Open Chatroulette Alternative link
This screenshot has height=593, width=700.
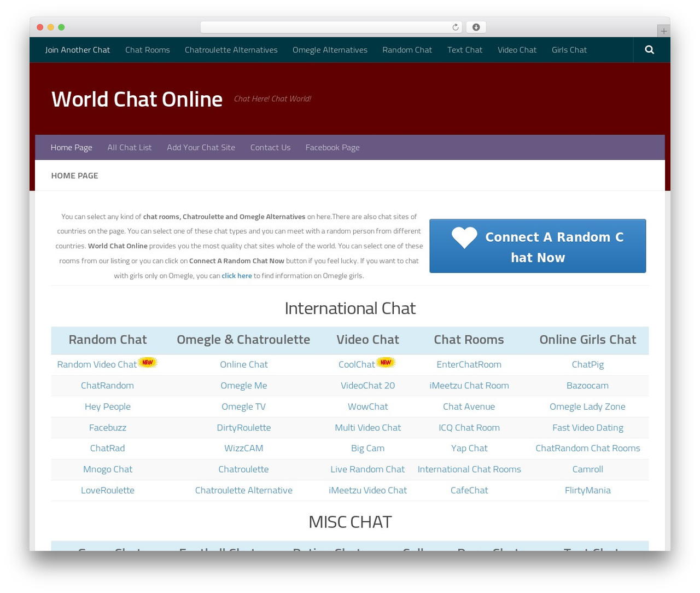[243, 490]
